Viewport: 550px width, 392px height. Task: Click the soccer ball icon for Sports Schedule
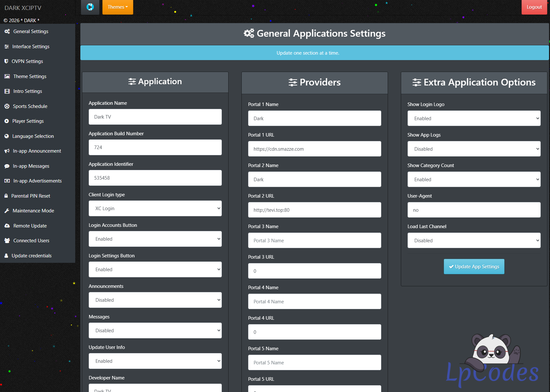[x=7, y=106]
